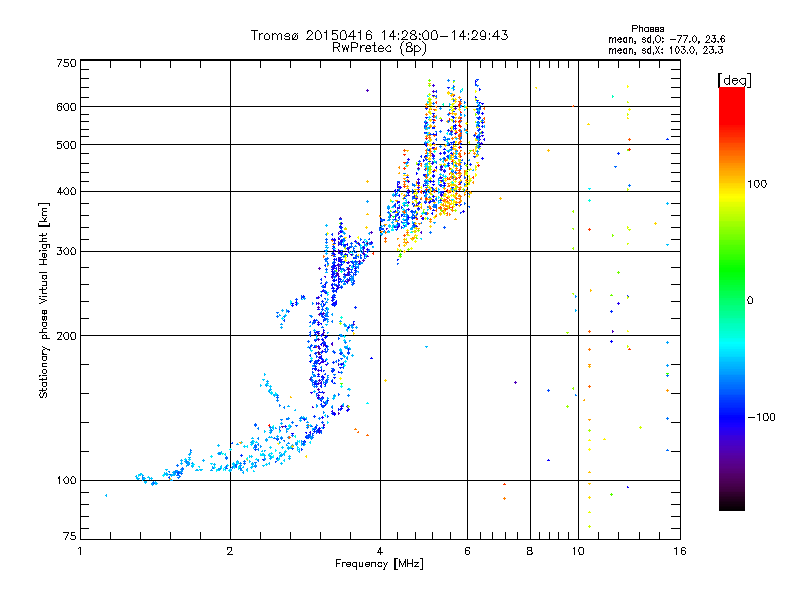This screenshot has height=600, width=800.
Task: Click the [deg] colorbar unit label
Action: click(734, 79)
